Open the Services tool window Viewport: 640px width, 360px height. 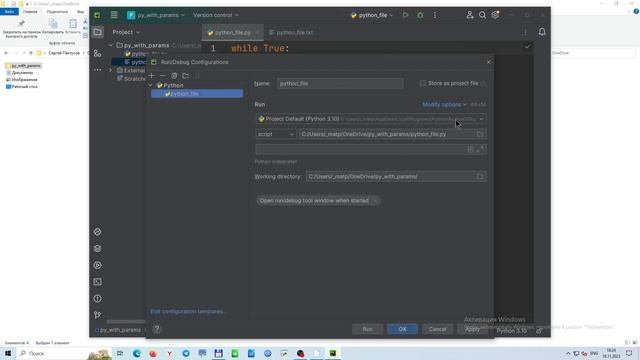98,265
